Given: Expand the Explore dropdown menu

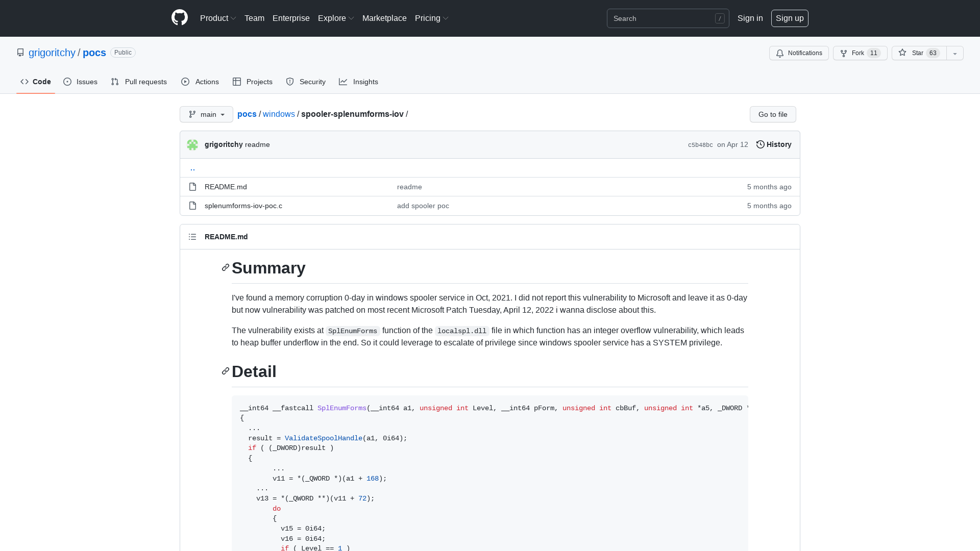Looking at the screenshot, I should (x=336, y=18).
